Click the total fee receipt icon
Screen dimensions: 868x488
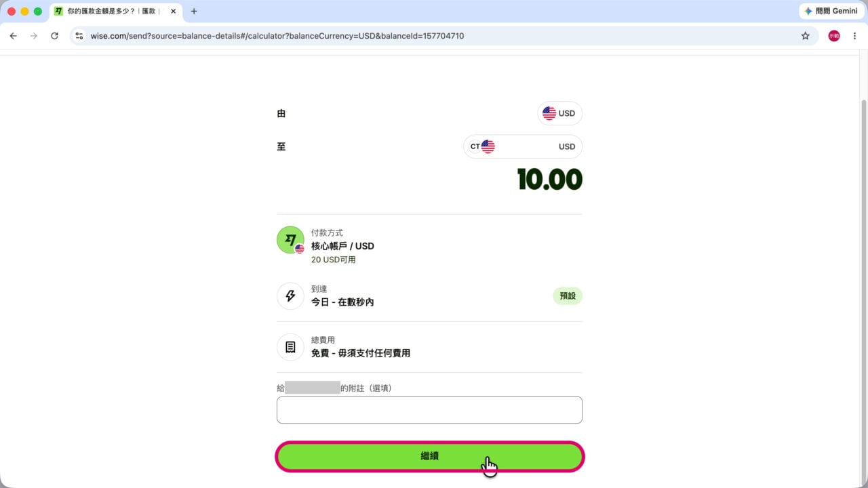pyautogui.click(x=290, y=347)
